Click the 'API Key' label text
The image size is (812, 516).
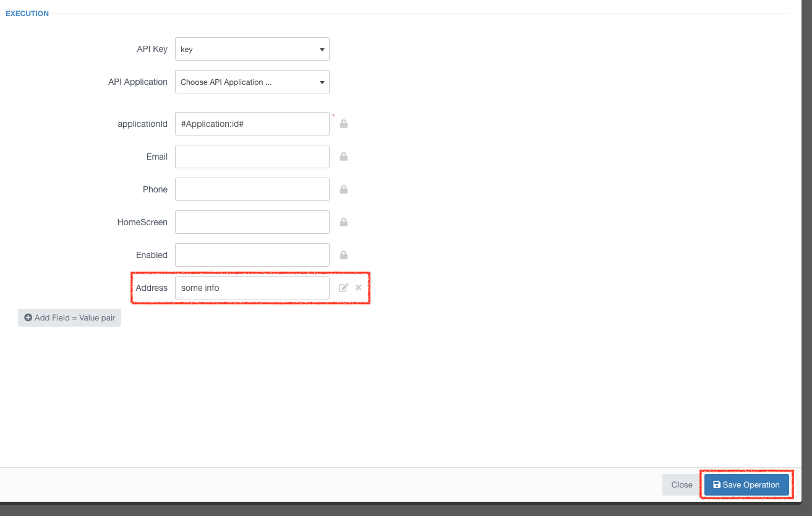click(x=152, y=49)
